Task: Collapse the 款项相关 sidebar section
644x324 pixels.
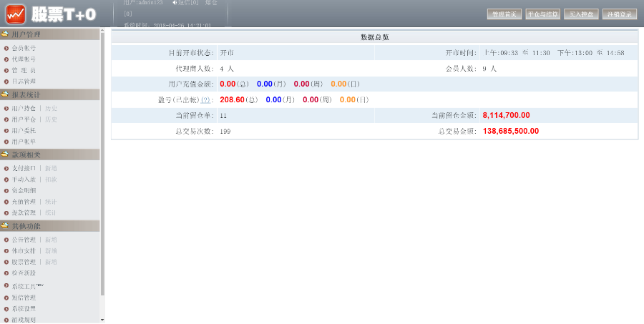Action: pos(49,154)
